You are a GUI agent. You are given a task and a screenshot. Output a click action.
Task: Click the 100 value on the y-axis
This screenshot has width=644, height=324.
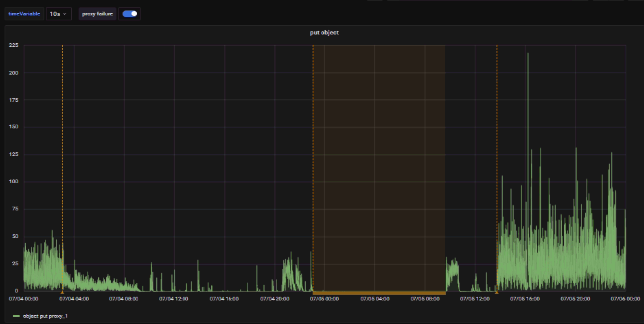tap(13, 182)
